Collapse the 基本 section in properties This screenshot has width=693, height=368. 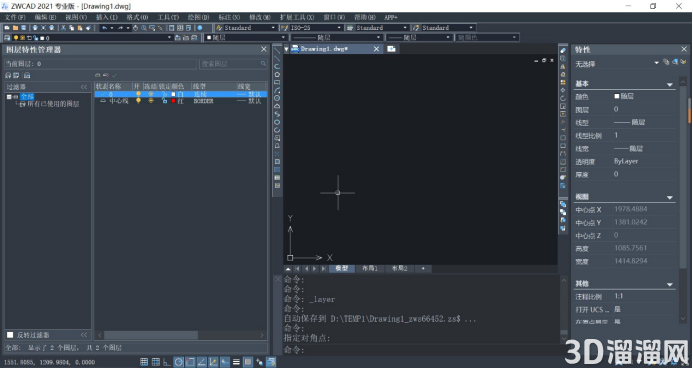coord(670,84)
